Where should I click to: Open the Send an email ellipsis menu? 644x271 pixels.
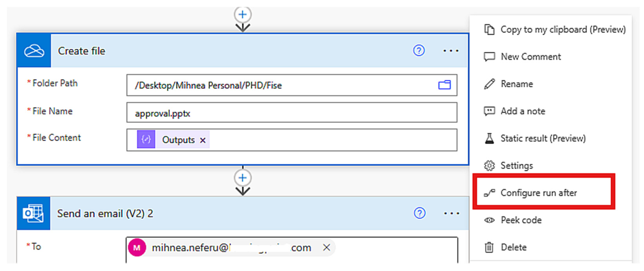click(x=451, y=214)
